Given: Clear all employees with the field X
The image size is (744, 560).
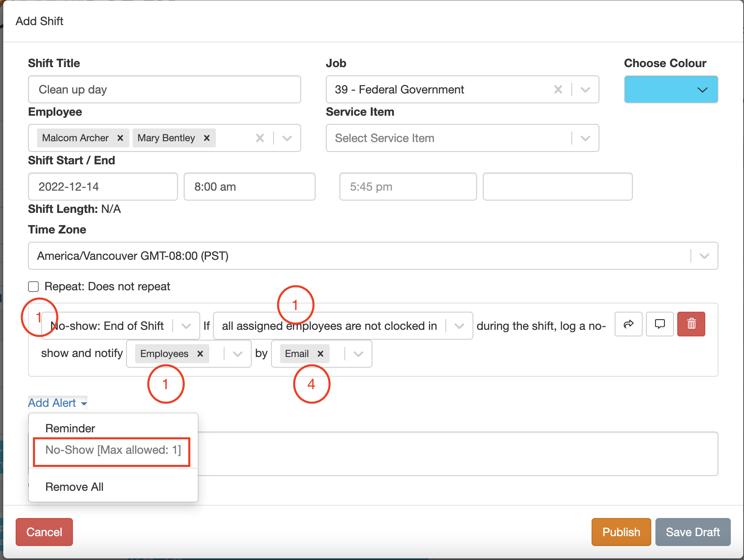Looking at the screenshot, I should coord(260,138).
